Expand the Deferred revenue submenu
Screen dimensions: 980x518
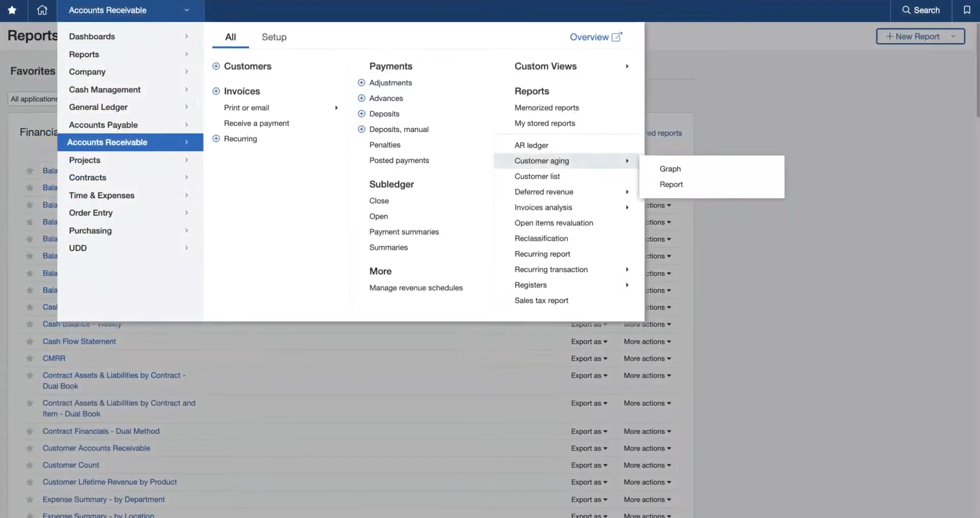627,192
